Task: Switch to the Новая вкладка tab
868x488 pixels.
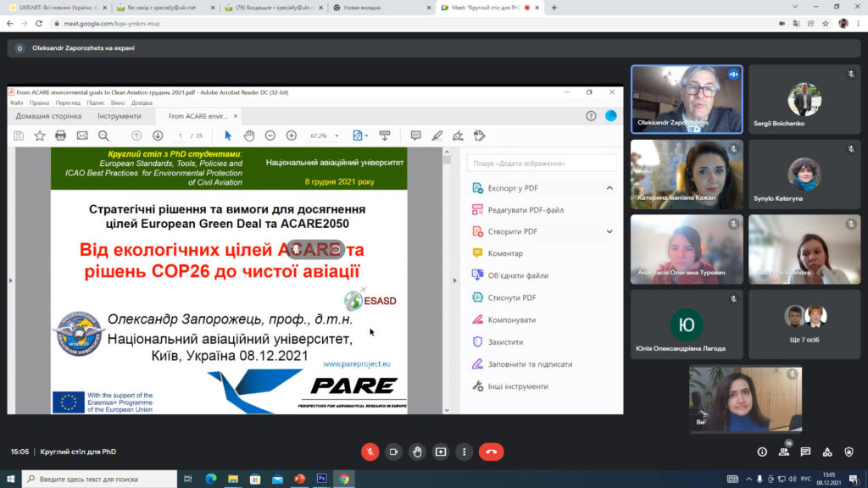Action: click(x=373, y=8)
